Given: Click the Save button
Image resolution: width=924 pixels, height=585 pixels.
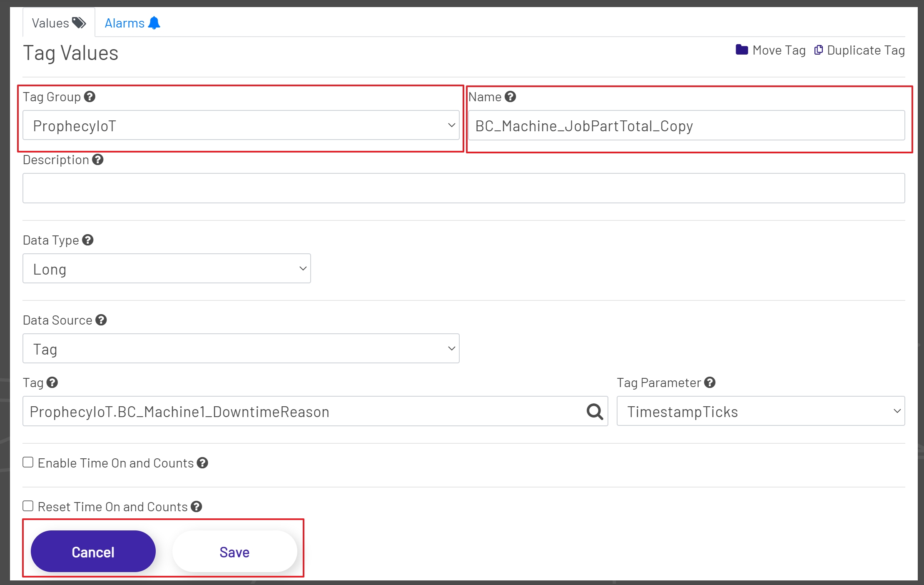Looking at the screenshot, I should pyautogui.click(x=234, y=551).
